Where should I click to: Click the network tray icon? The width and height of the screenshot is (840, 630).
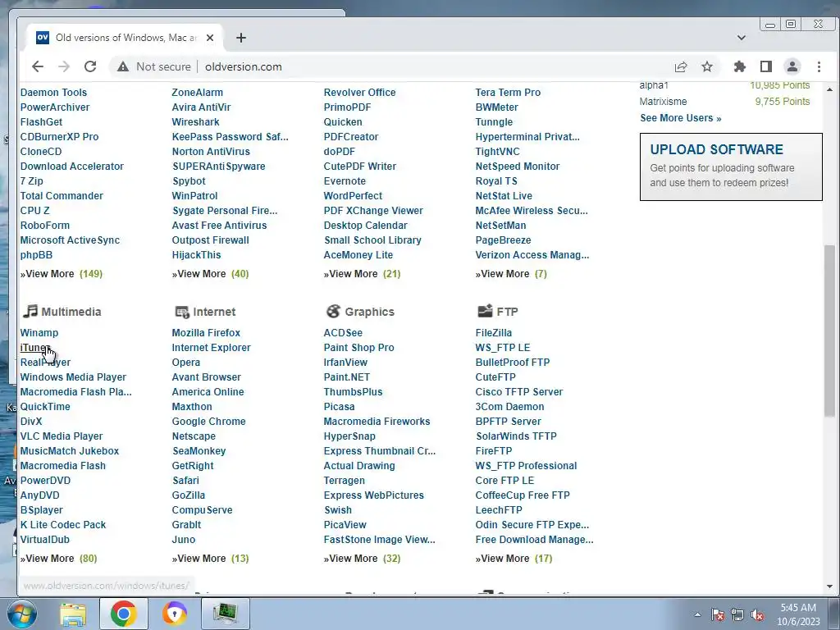pyautogui.click(x=737, y=614)
